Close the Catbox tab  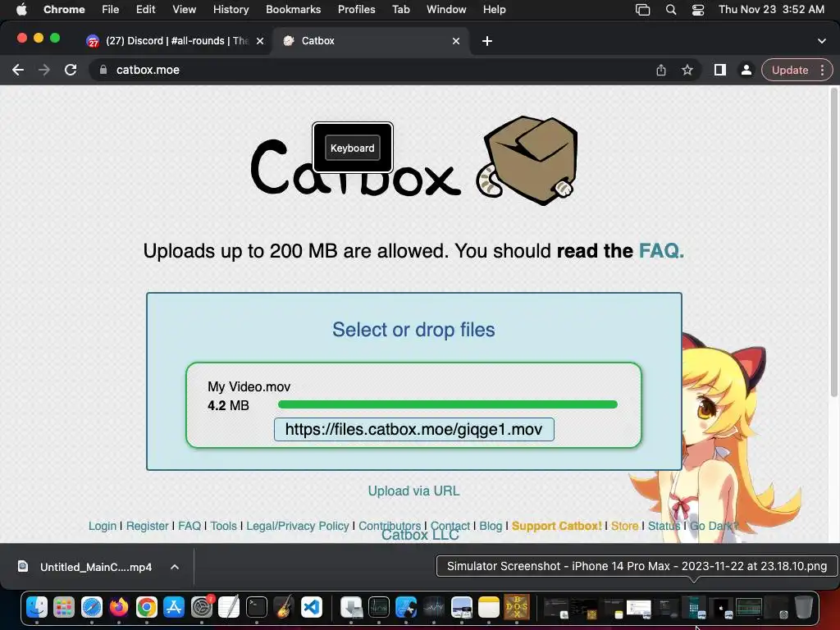pyautogui.click(x=456, y=41)
